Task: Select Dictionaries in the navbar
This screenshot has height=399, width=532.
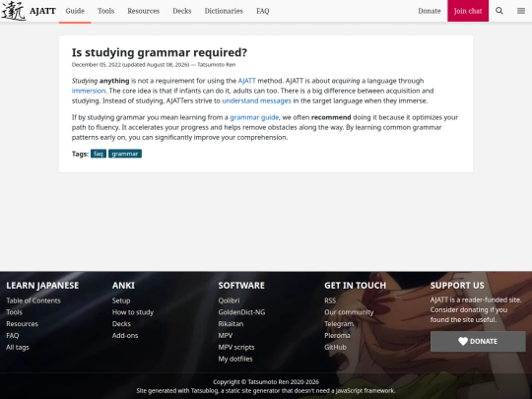Action: [224, 11]
